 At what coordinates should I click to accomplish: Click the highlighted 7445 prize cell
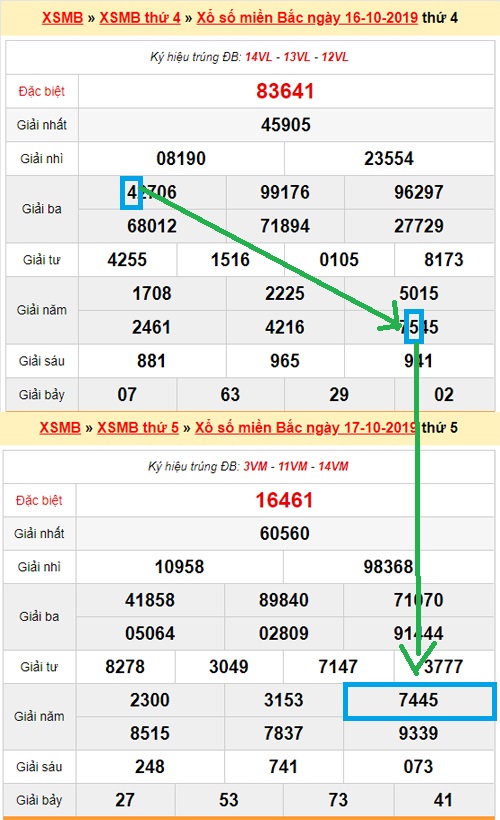point(419,700)
